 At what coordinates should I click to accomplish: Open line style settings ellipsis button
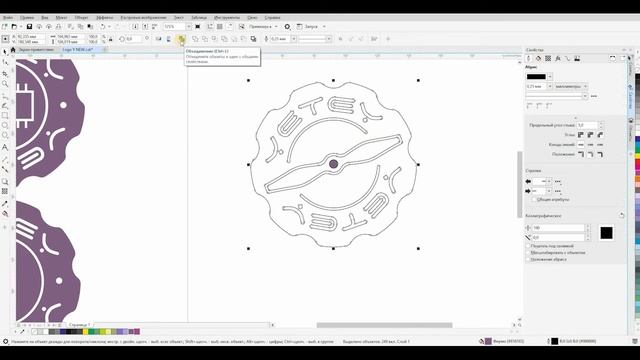[x=594, y=96]
